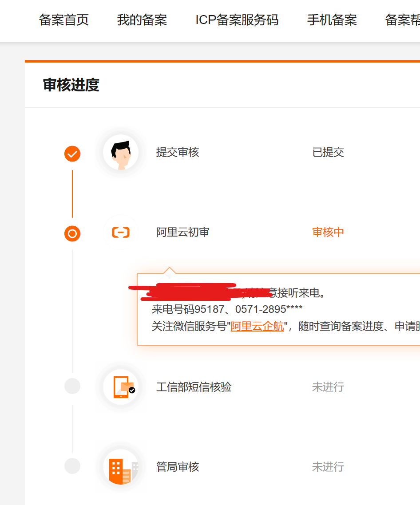Open the 备案首页 menu item
420x505 pixels.
click(64, 20)
